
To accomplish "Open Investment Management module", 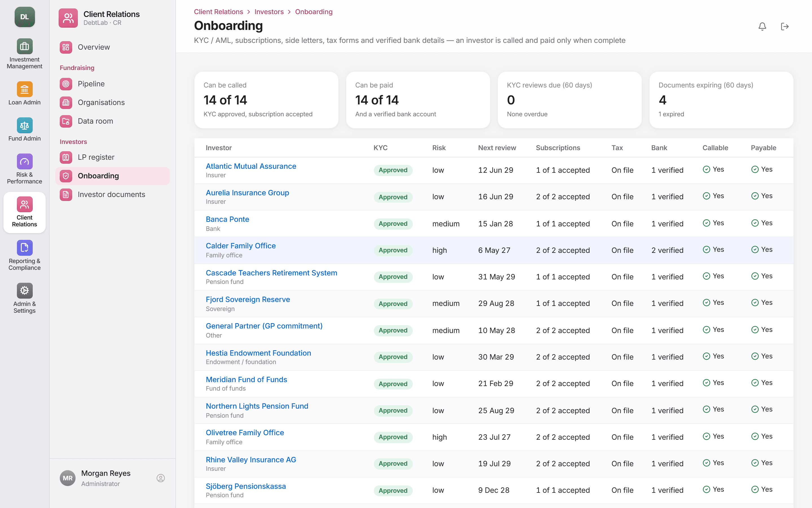I will click(25, 54).
